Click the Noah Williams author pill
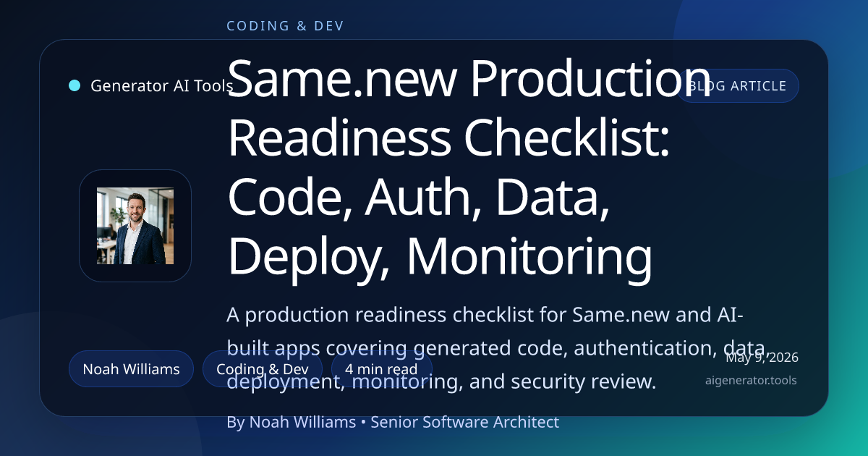The width and height of the screenshot is (868, 456). 131,369
